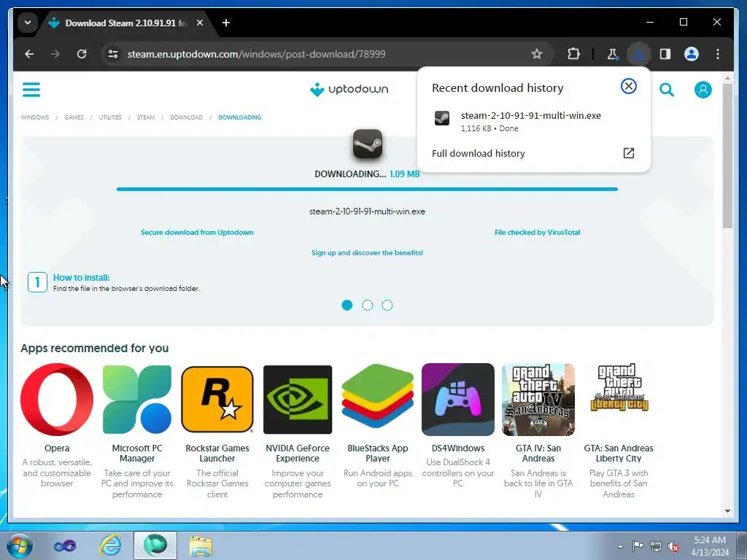Toggle the Chrome downloads toolbar icon
This screenshot has height=560, width=747.
click(x=638, y=54)
